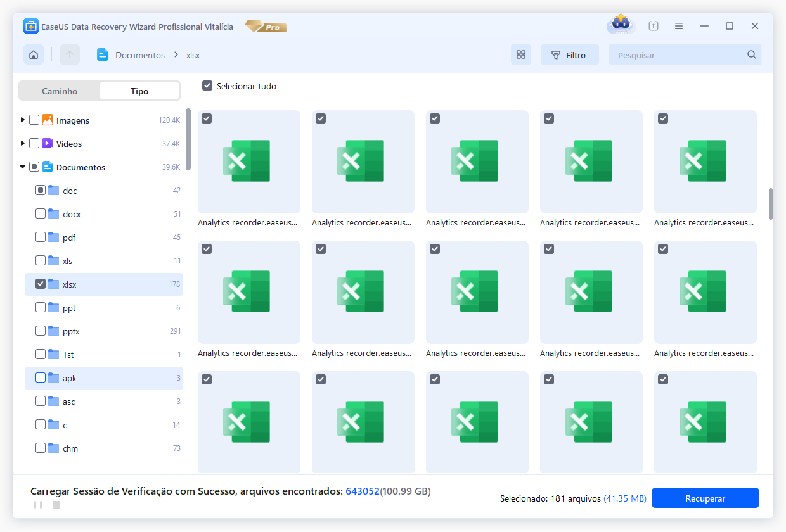
Task: Click the c folder icon
Action: 54,424
